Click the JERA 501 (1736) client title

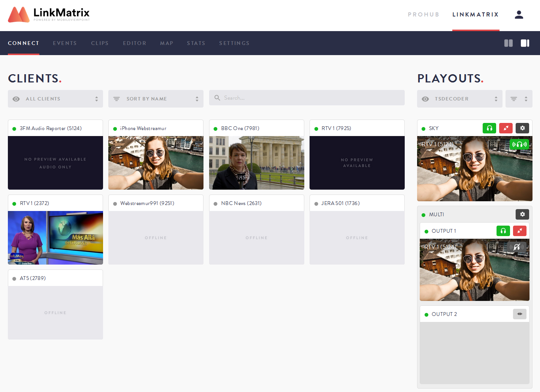[x=340, y=203]
